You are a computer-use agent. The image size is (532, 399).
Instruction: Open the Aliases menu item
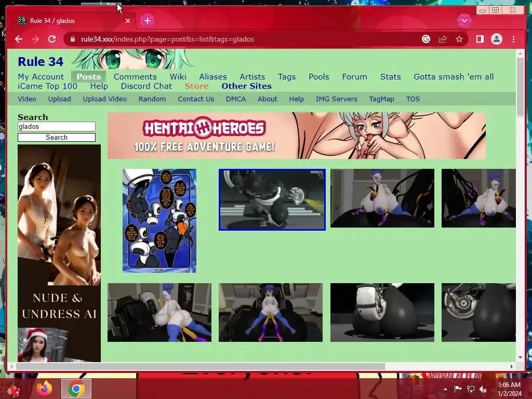(x=213, y=77)
